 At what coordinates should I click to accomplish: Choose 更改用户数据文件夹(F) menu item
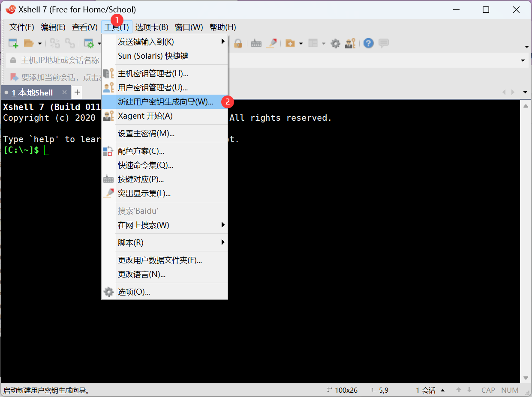coord(165,260)
